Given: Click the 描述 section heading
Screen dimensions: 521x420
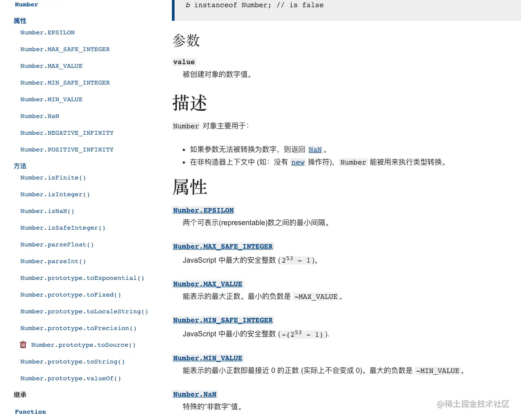Looking at the screenshot, I should pos(190,103).
